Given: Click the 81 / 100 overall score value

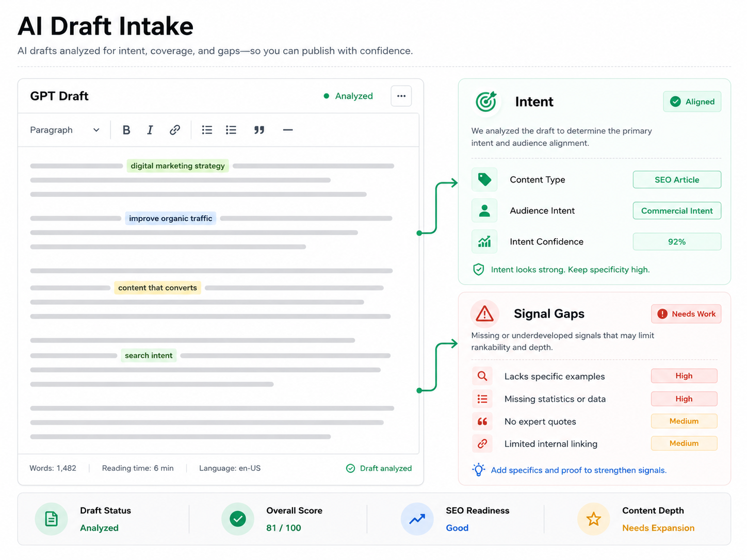Looking at the screenshot, I should pyautogui.click(x=284, y=528).
